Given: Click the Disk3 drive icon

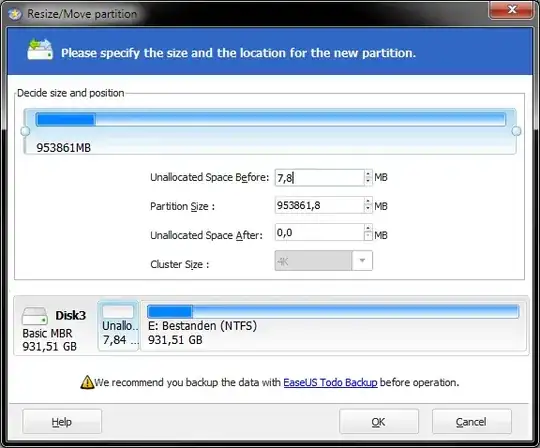Looking at the screenshot, I should click(x=34, y=316).
